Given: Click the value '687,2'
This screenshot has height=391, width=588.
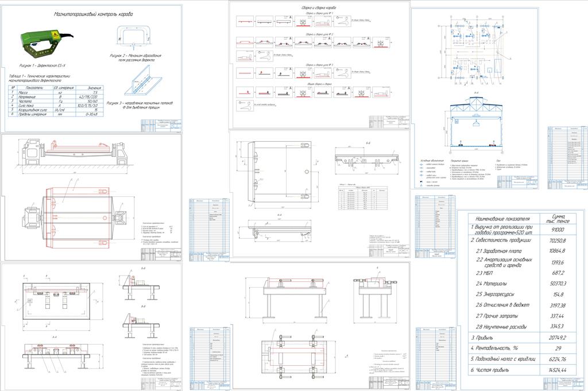Looking at the screenshot, I should pos(558,273).
